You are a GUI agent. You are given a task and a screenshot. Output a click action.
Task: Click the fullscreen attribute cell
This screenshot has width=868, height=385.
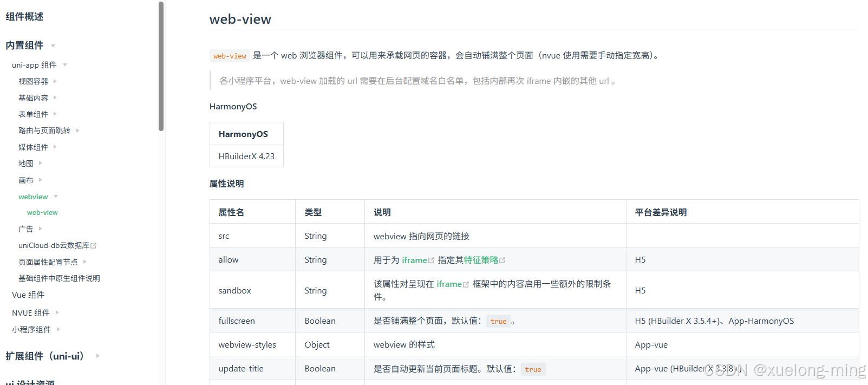253,321
